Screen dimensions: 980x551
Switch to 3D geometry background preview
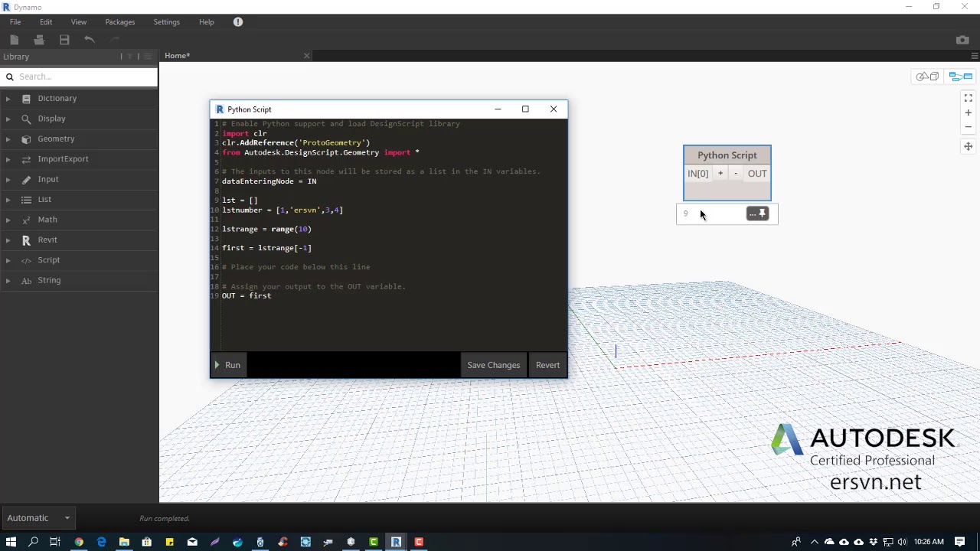point(928,77)
